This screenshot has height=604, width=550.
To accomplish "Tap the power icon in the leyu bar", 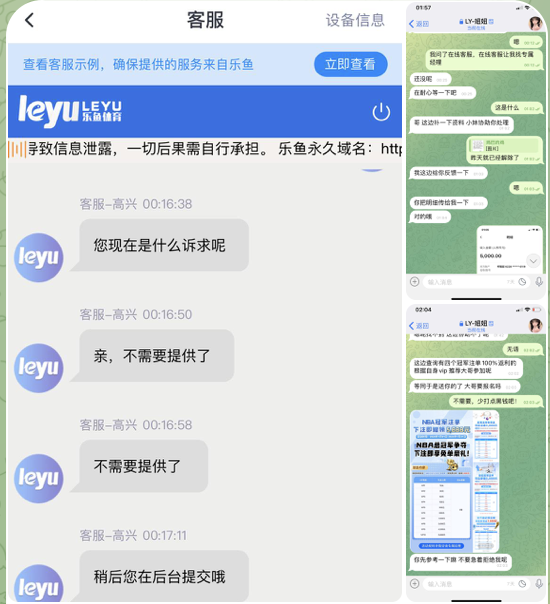I will [x=381, y=112].
